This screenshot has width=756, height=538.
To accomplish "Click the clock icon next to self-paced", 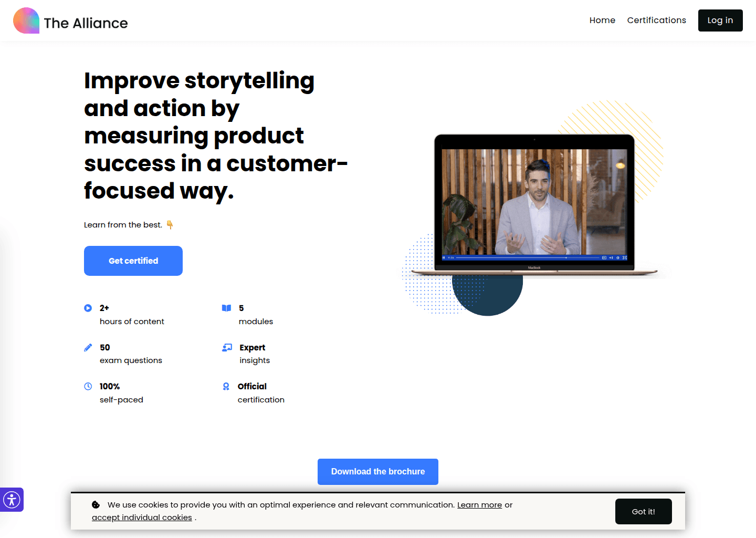I will click(88, 386).
